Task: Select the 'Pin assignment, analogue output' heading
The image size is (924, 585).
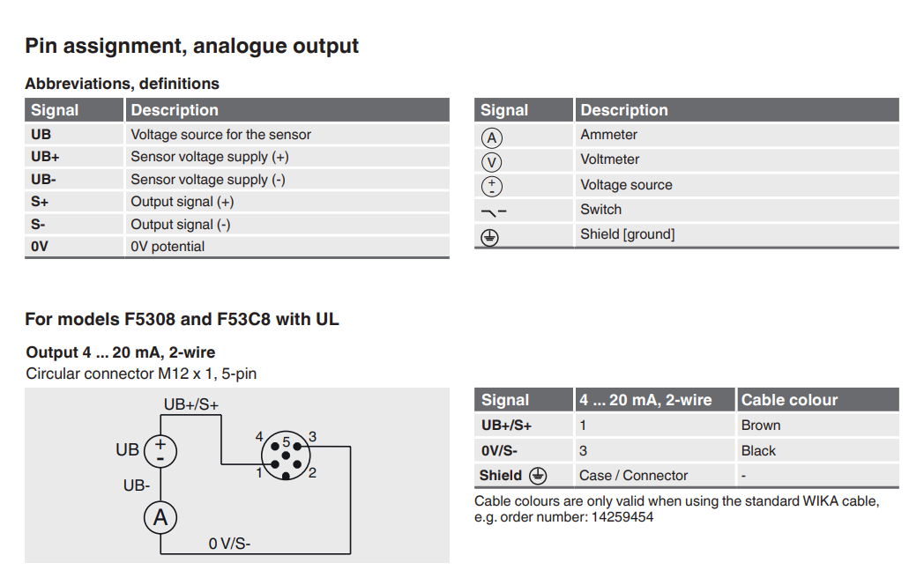Action: (x=191, y=46)
